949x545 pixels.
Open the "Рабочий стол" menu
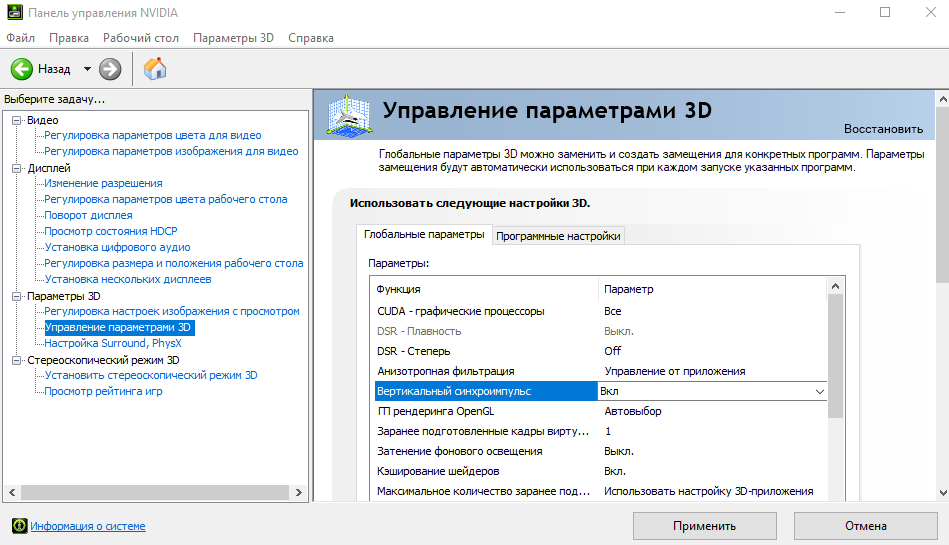tap(141, 38)
